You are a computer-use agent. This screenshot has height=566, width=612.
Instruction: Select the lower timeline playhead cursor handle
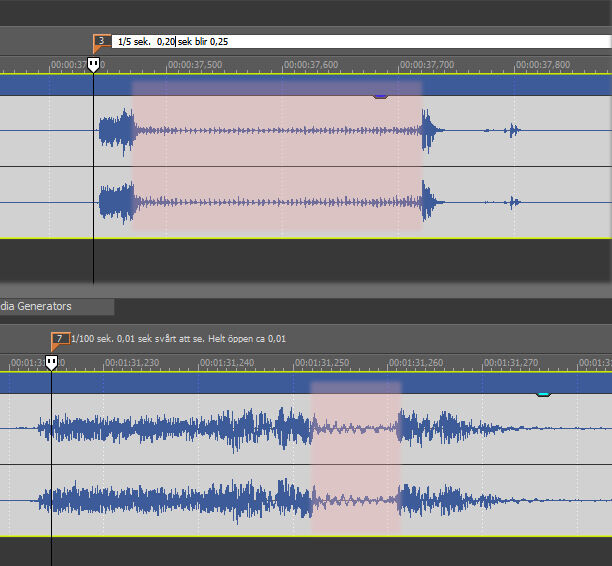point(52,362)
